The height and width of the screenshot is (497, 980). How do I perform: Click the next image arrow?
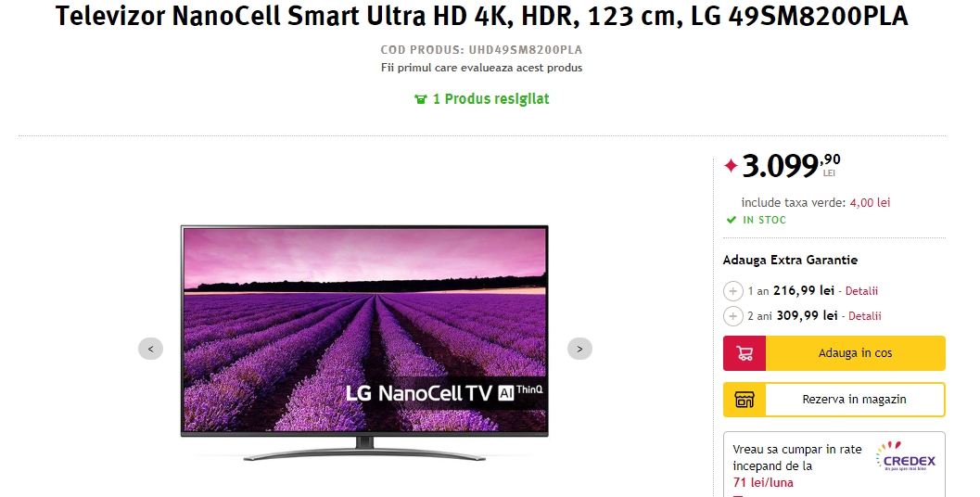click(x=579, y=349)
